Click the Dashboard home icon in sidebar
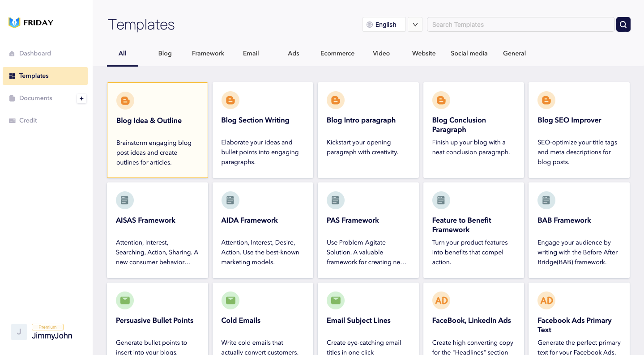The height and width of the screenshot is (355, 644). (12, 54)
